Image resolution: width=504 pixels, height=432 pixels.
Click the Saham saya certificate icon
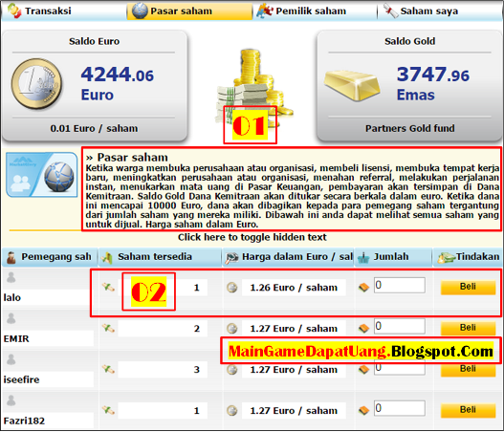(390, 11)
